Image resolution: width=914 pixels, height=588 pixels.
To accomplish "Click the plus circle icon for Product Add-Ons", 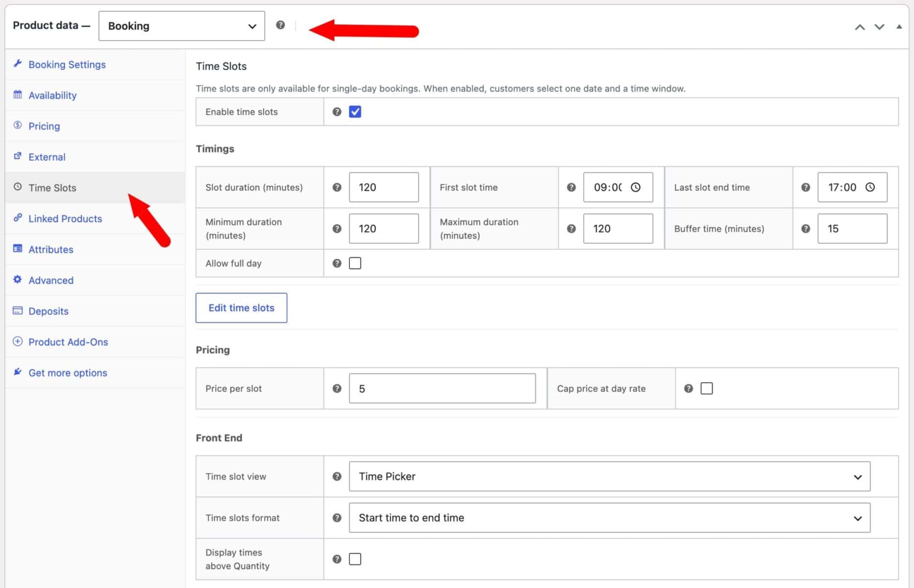I will [18, 342].
